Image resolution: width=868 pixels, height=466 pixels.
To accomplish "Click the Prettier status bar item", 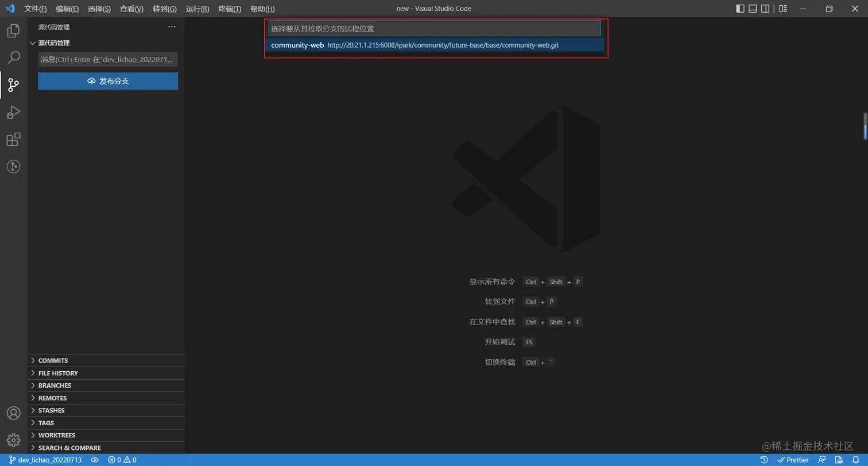I will click(x=793, y=460).
